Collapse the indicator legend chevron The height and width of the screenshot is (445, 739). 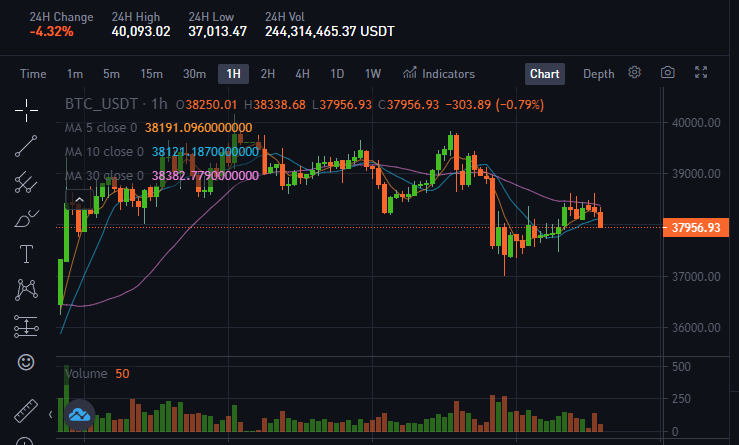click(x=79, y=200)
